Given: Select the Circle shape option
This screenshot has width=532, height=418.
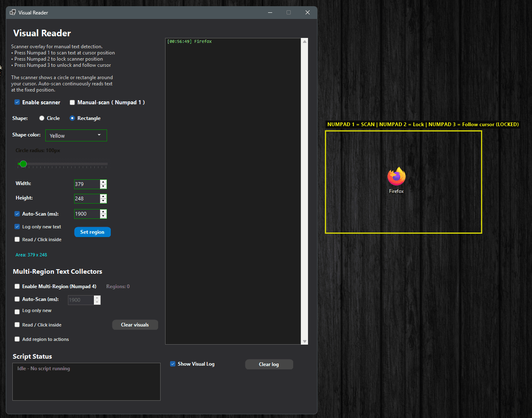Looking at the screenshot, I should 41,118.
